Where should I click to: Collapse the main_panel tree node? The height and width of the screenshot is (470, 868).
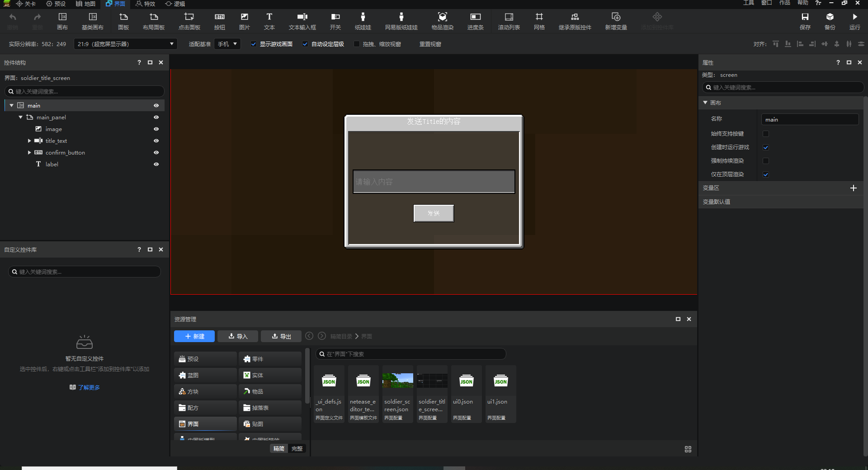[x=20, y=117]
